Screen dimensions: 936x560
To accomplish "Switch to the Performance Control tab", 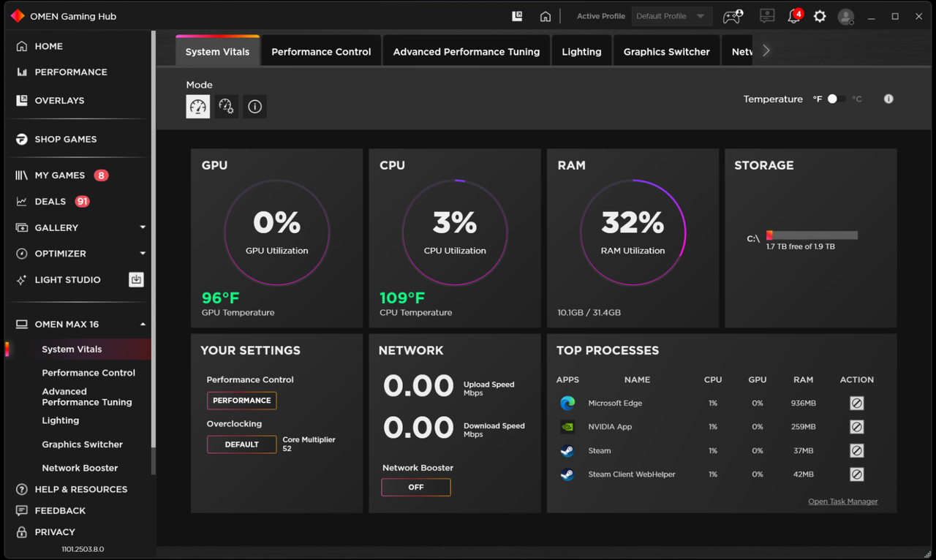I will 321,52.
